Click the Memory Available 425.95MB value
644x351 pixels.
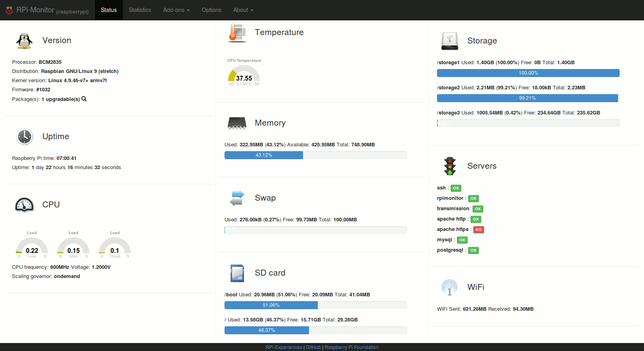coord(323,145)
